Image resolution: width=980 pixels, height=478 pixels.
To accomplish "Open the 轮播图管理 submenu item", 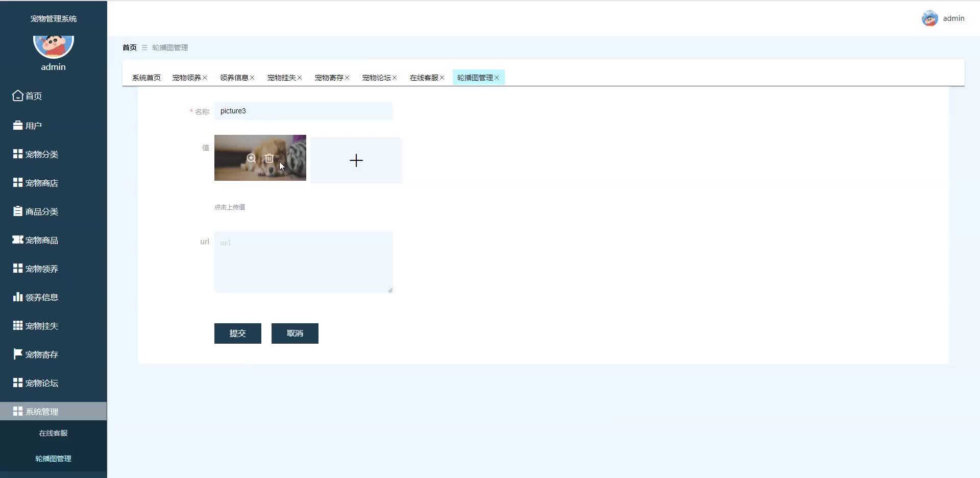I will tap(54, 459).
